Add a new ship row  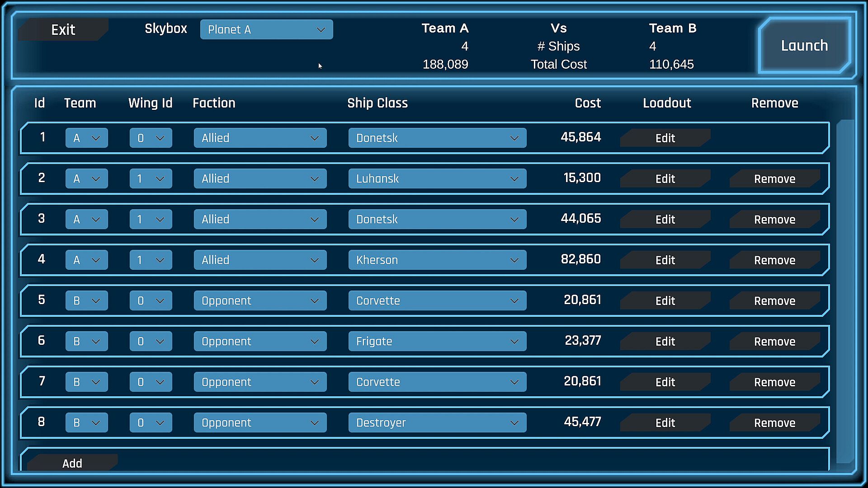[x=72, y=463]
